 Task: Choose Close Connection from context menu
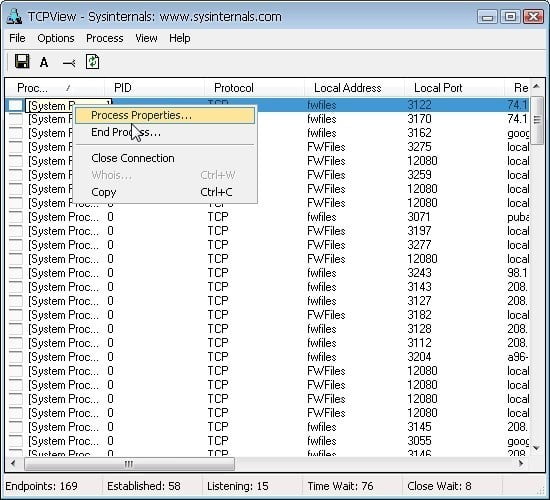165,158
